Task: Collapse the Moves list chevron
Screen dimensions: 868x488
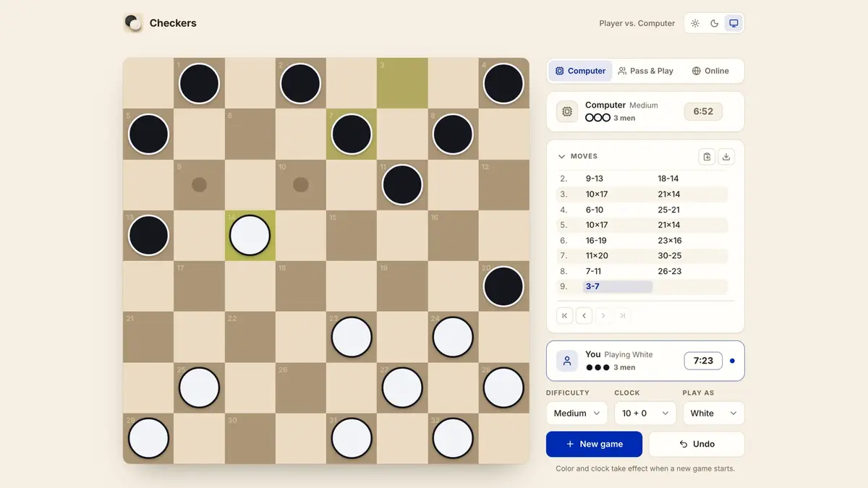Action: (561, 156)
